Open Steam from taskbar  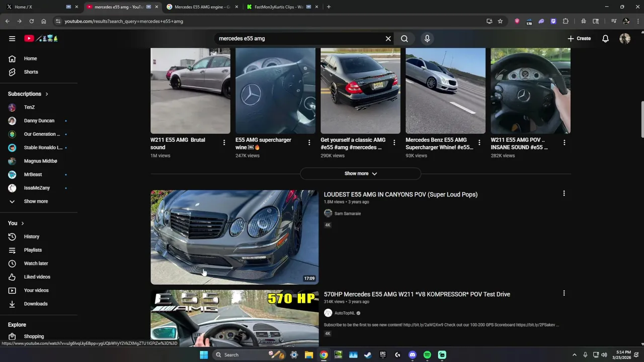pyautogui.click(x=368, y=355)
